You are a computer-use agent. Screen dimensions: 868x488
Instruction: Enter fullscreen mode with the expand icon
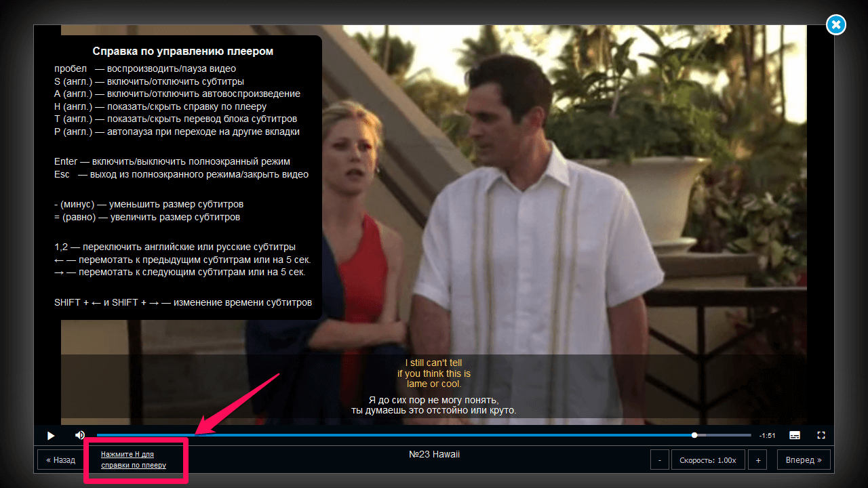pos(821,435)
